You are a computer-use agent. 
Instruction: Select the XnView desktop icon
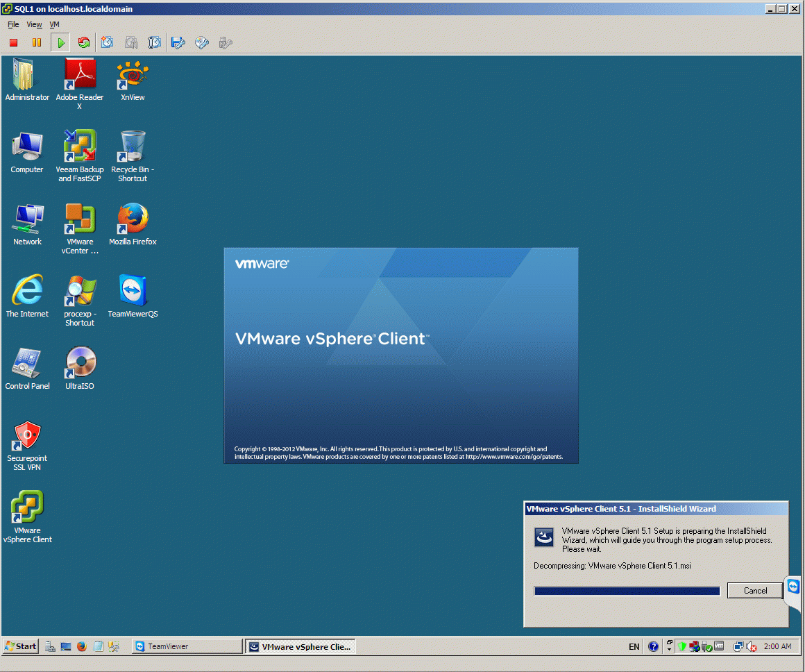pos(133,80)
